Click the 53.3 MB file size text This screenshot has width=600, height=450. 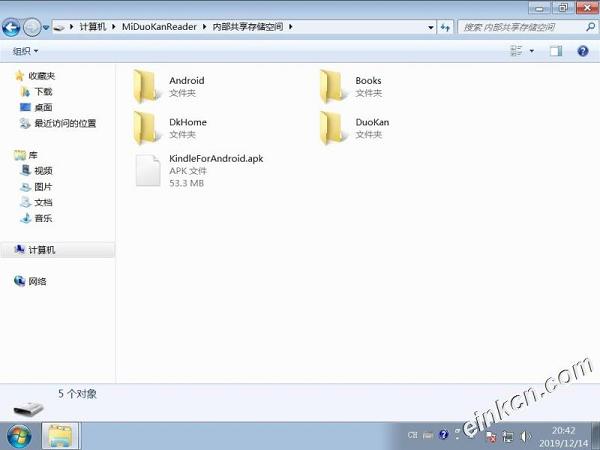[187, 183]
